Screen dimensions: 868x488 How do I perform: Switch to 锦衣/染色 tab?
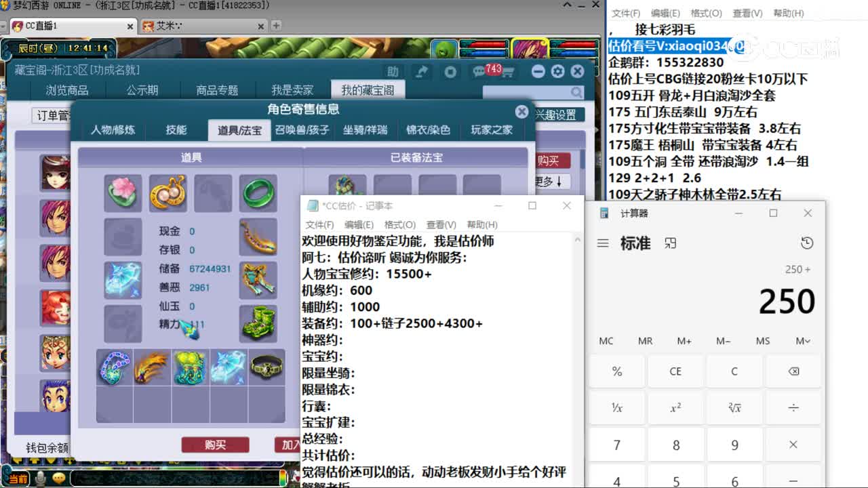(x=428, y=130)
